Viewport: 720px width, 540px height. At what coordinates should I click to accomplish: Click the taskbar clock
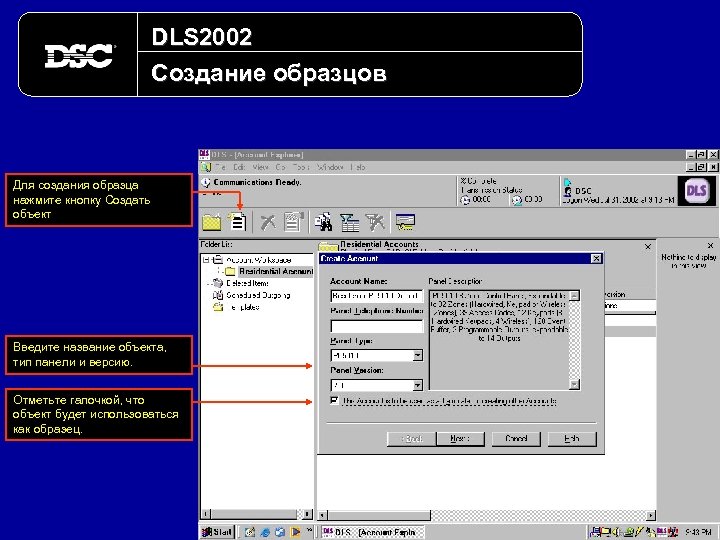[698, 532]
